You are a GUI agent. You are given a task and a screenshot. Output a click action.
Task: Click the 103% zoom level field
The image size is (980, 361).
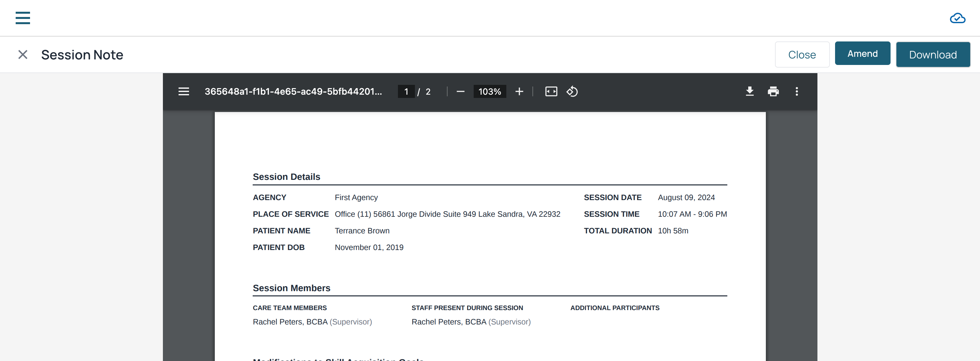point(490,91)
